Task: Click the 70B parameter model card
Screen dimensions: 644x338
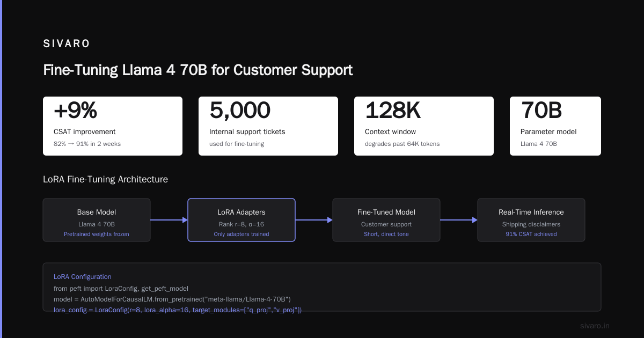Action: tap(555, 126)
